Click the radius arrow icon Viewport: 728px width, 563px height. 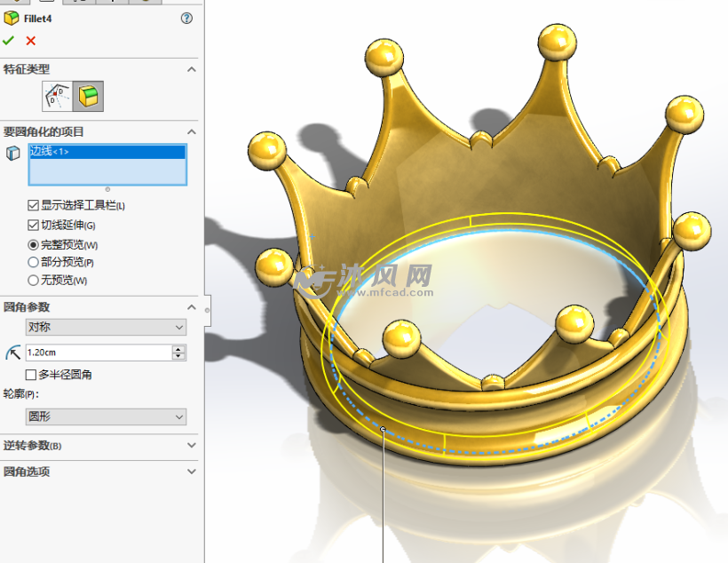(13, 353)
